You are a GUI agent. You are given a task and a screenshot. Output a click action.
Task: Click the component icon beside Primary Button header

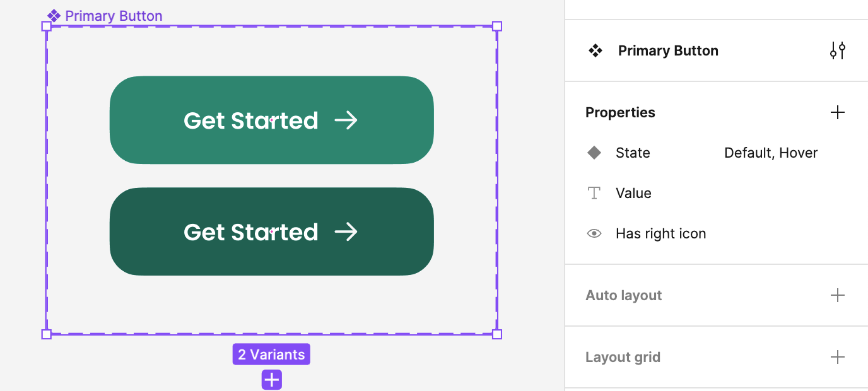coord(595,50)
